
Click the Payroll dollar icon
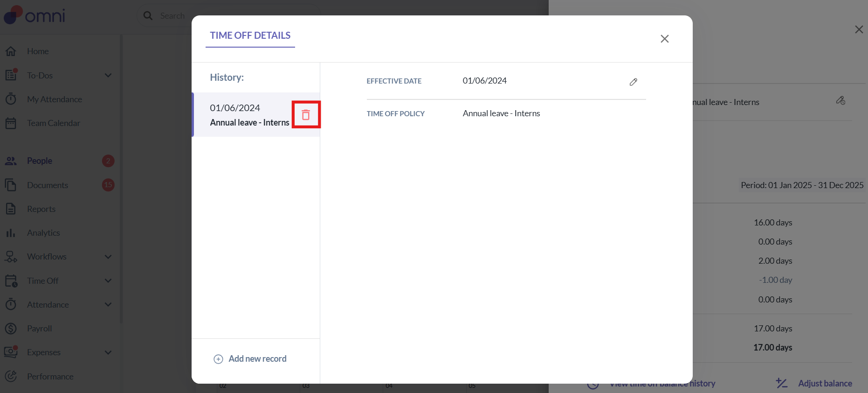[x=11, y=329]
